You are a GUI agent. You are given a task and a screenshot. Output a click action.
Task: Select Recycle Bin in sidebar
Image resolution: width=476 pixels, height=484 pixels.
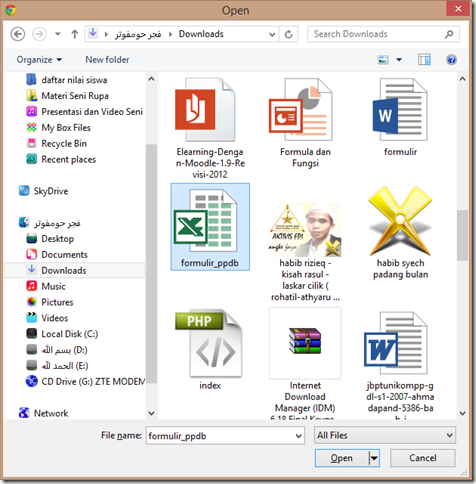click(57, 144)
